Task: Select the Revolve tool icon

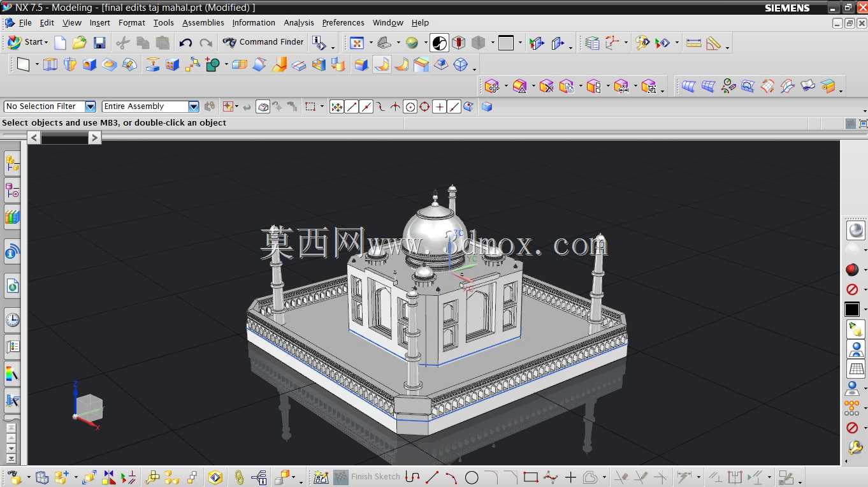Action: click(x=70, y=64)
